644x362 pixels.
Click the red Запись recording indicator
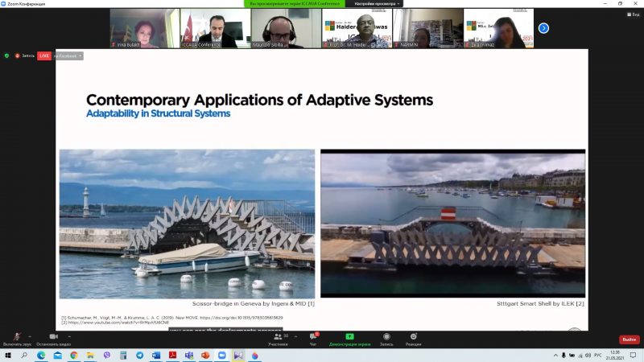pos(25,56)
